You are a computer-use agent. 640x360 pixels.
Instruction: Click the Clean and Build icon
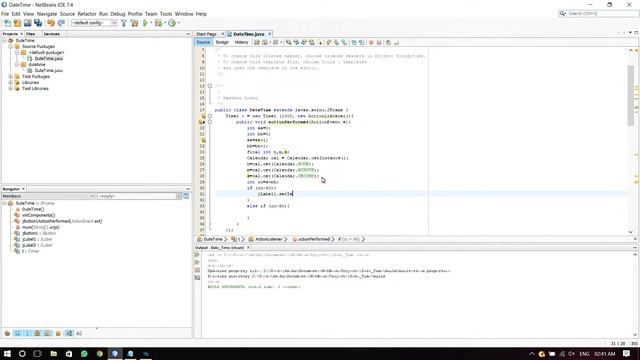(134, 23)
